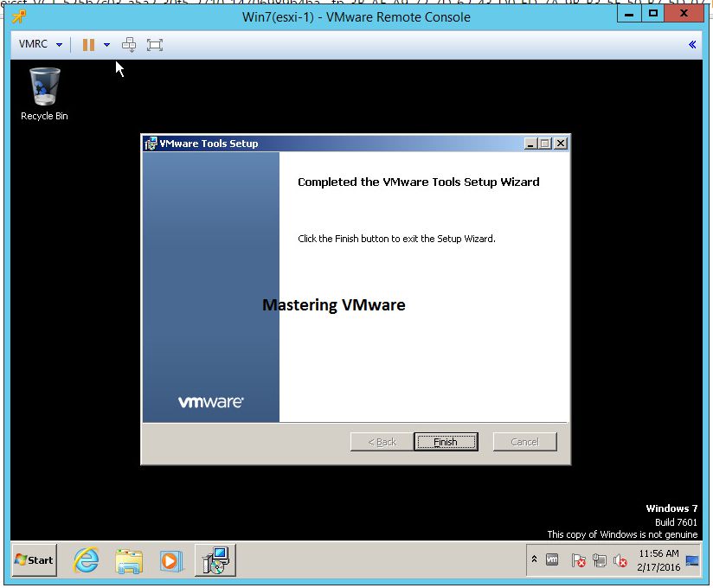Open Windows Media Player from the taskbar

pyautogui.click(x=171, y=561)
